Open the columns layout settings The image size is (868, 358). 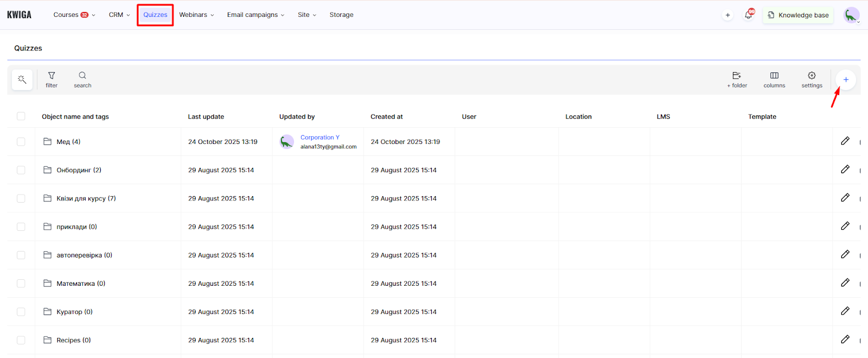click(x=774, y=79)
